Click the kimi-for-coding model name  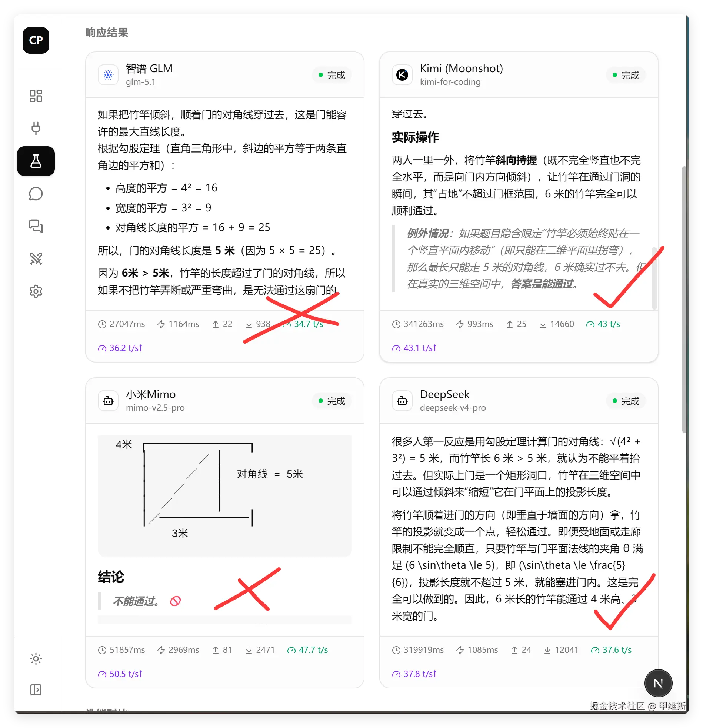450,82
